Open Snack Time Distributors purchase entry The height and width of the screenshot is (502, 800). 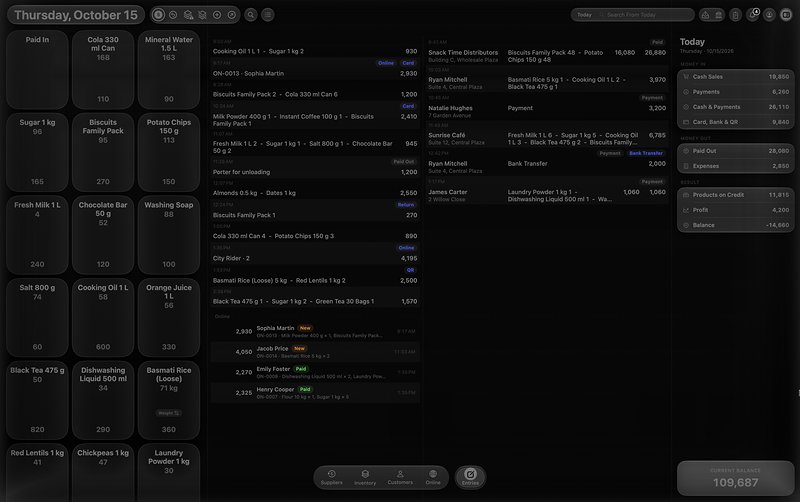click(x=547, y=52)
